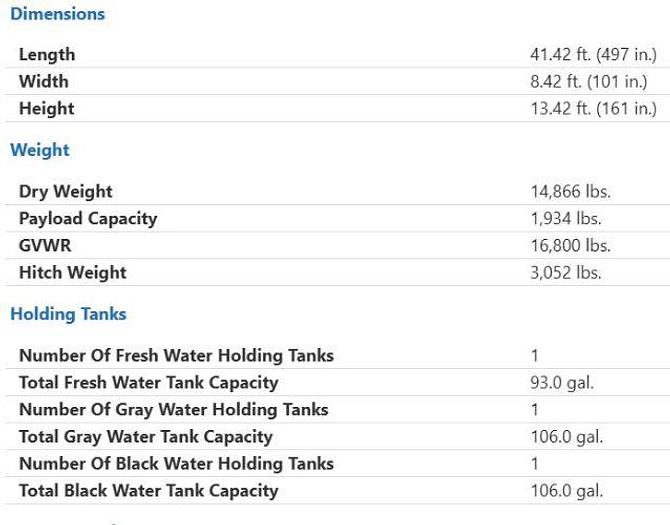This screenshot has width=670, height=525.
Task: Click the Holding Tanks section heading
Action: (68, 314)
